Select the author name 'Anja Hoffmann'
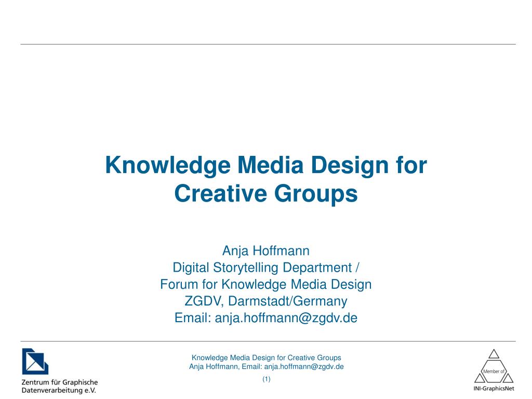 click(x=266, y=251)
